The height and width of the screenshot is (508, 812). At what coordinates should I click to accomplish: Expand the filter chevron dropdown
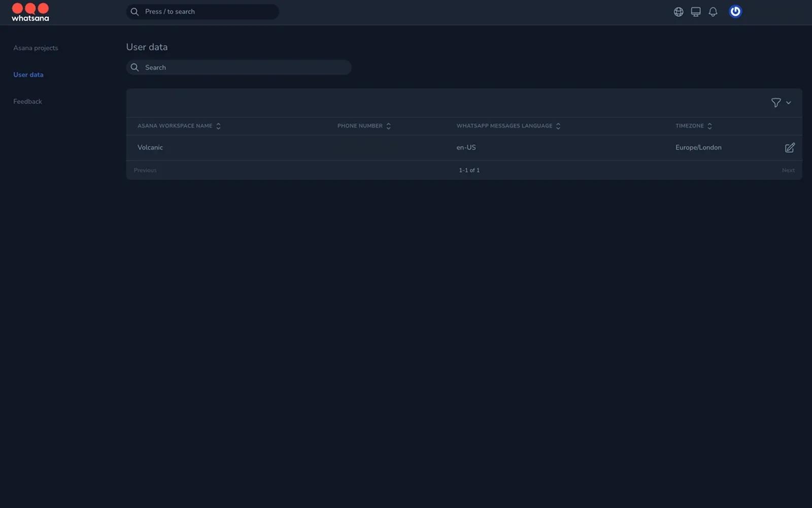point(789,103)
